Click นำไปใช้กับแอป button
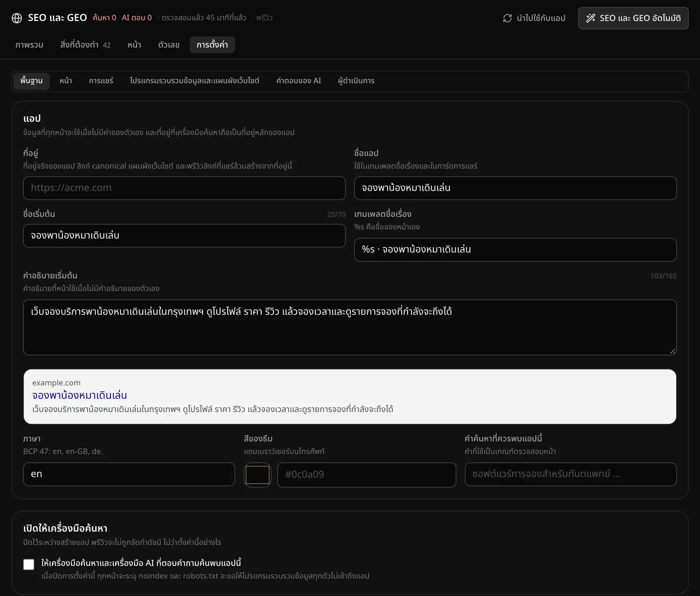700x596 pixels. tap(534, 18)
